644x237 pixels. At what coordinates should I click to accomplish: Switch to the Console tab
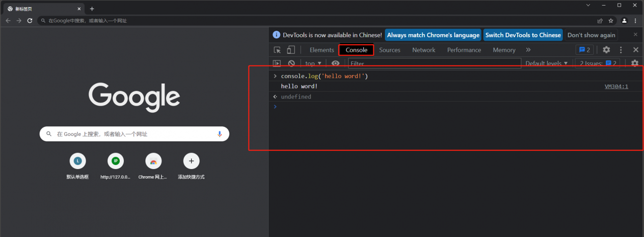[x=356, y=50]
